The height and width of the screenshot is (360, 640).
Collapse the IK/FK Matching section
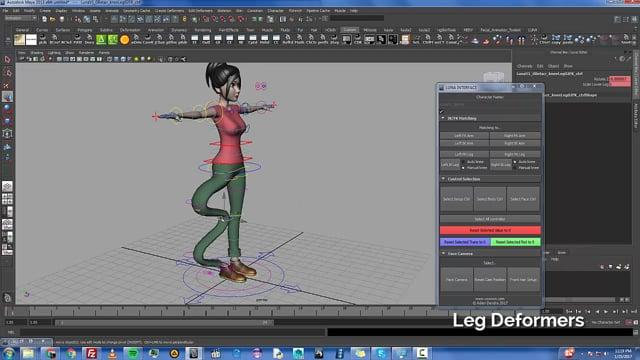pyautogui.click(x=443, y=118)
